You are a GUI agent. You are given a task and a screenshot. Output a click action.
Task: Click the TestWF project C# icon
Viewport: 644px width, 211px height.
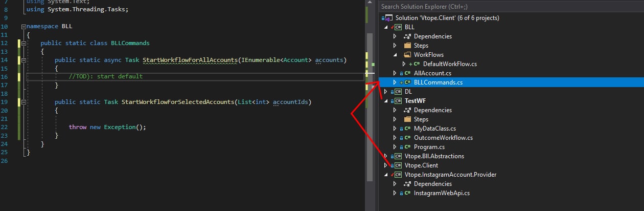click(398, 101)
